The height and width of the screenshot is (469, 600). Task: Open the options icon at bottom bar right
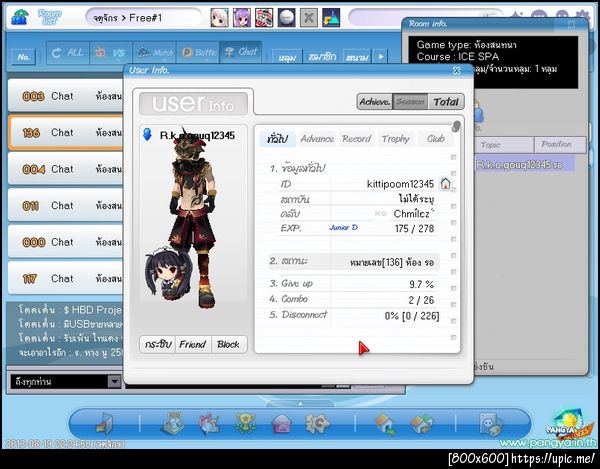491,424
